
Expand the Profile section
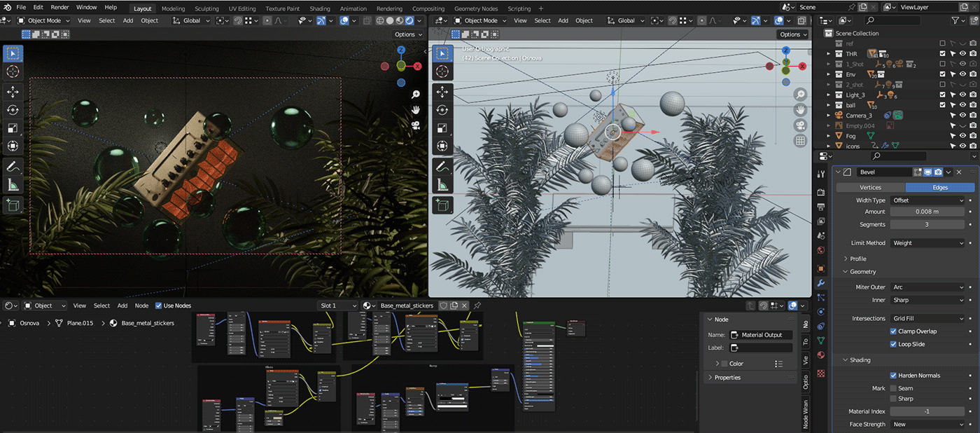[857, 259]
